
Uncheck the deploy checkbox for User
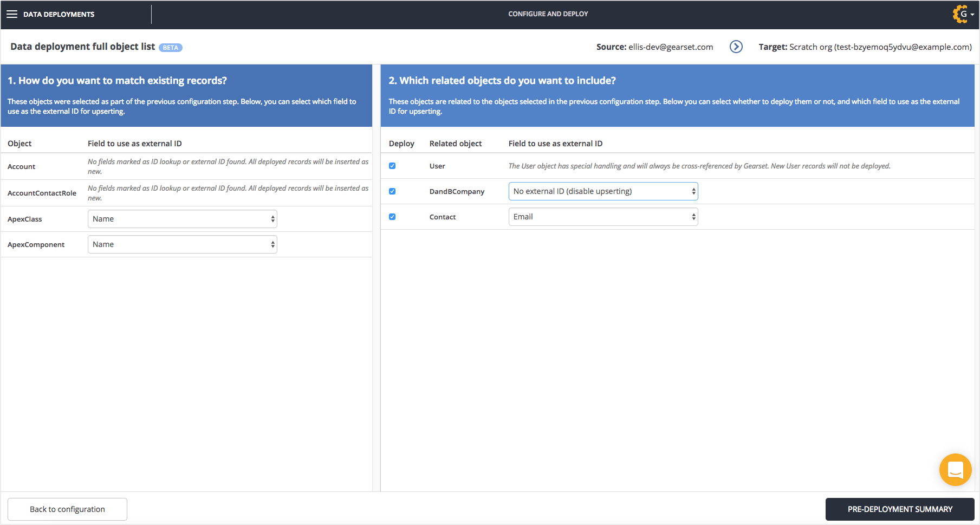point(392,166)
